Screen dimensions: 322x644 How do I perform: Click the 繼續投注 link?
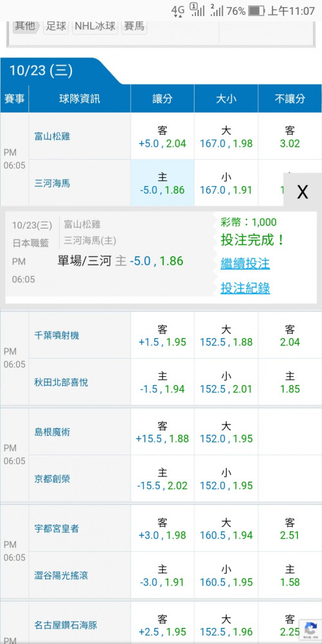tap(245, 263)
